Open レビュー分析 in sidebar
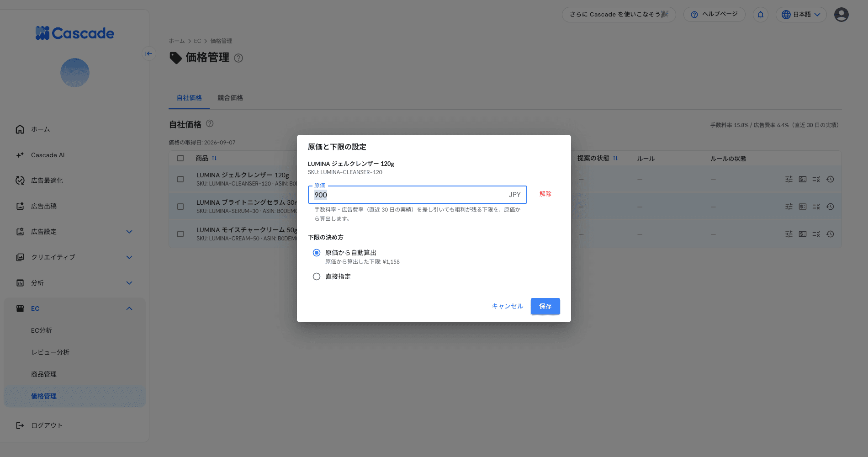This screenshot has height=457, width=868. click(50, 352)
